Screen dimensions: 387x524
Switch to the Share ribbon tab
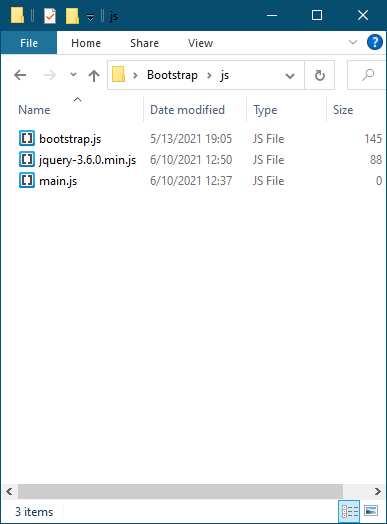144,43
